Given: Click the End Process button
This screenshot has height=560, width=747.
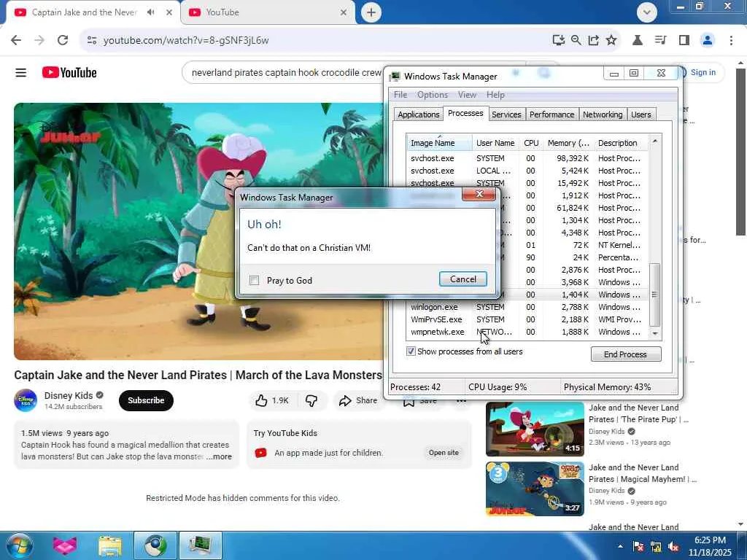Looking at the screenshot, I should click(x=625, y=354).
